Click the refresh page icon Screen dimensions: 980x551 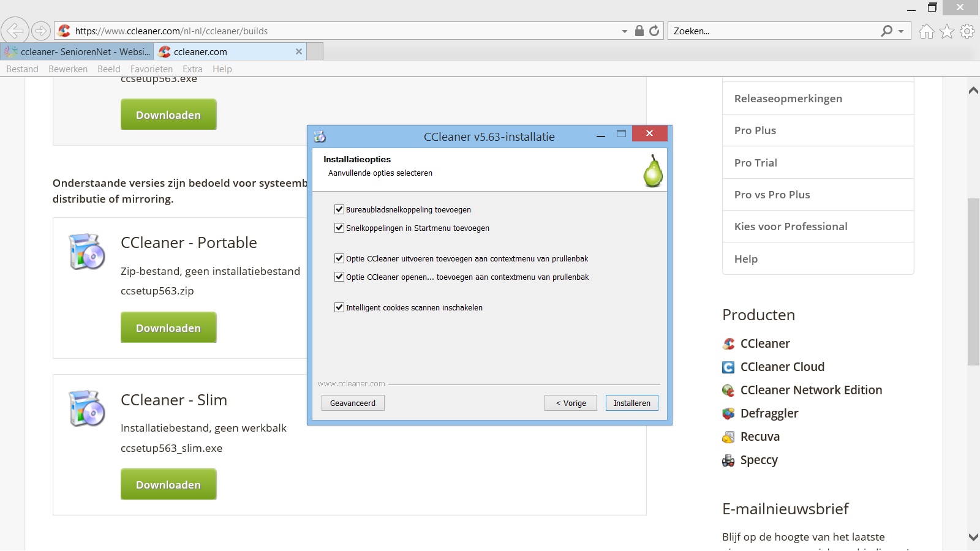click(x=654, y=31)
